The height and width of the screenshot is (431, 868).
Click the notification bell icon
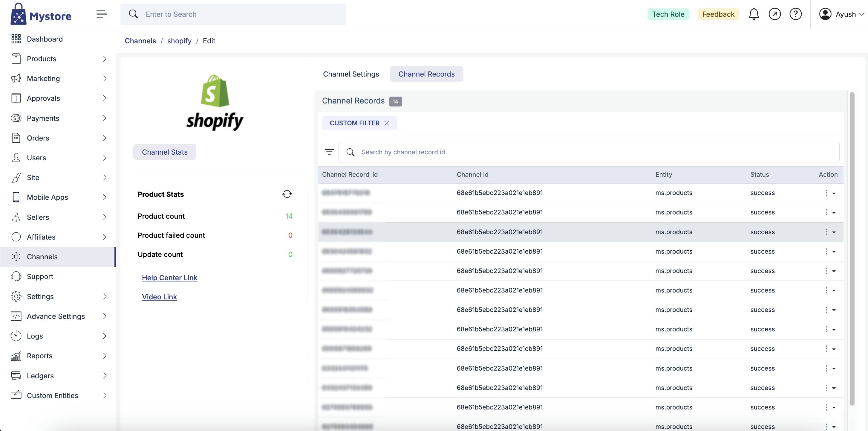pos(754,14)
